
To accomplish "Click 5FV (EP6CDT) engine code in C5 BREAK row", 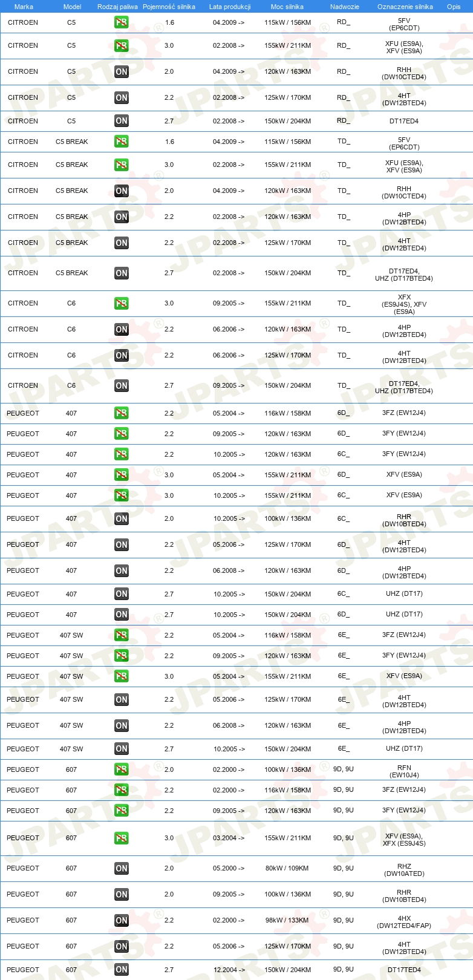I will 404,143.
